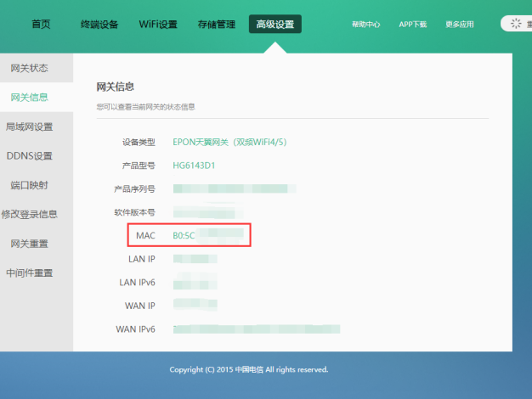Click device type value EPON天翼网关
The image size is (532, 399).
pyautogui.click(x=229, y=142)
